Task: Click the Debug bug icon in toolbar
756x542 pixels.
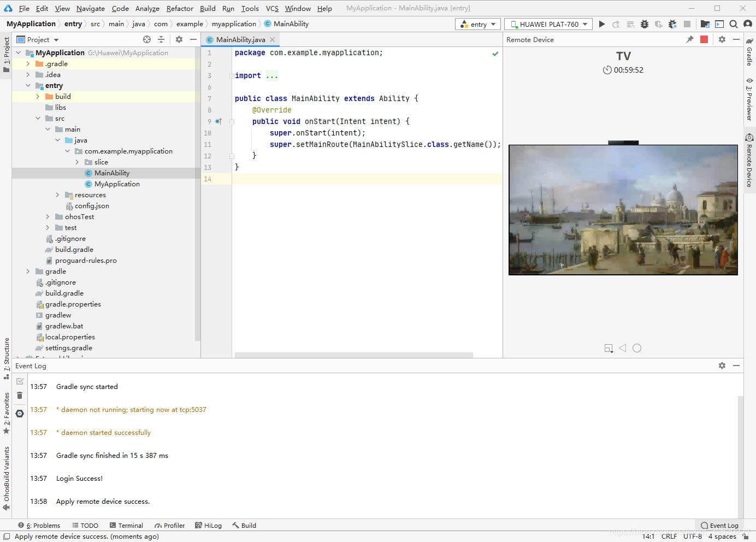Action: tap(645, 24)
